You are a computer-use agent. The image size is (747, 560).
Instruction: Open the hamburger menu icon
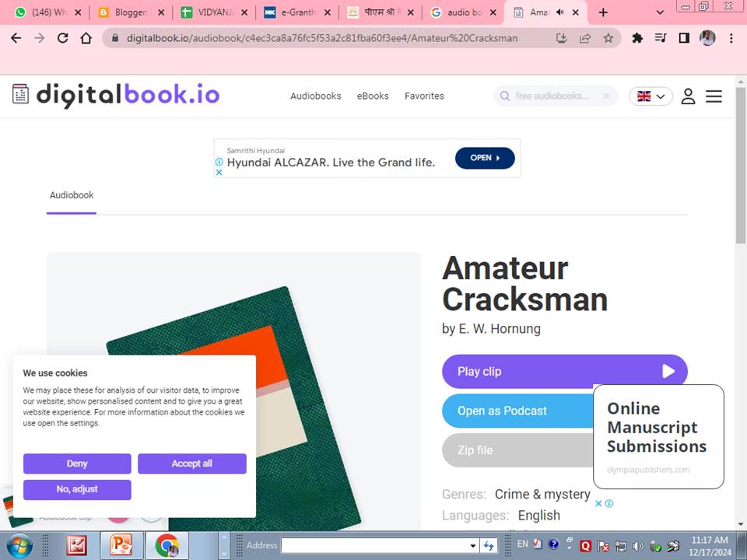[x=714, y=96]
